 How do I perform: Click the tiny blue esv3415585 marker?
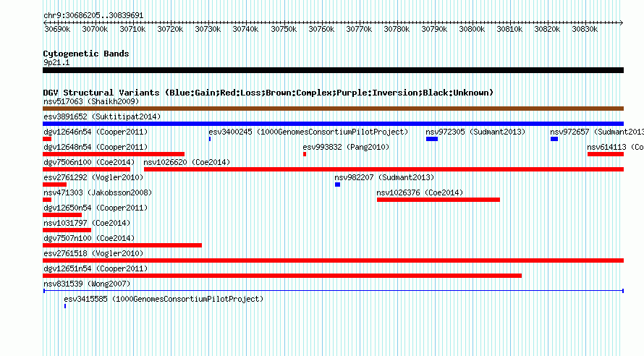(65, 306)
